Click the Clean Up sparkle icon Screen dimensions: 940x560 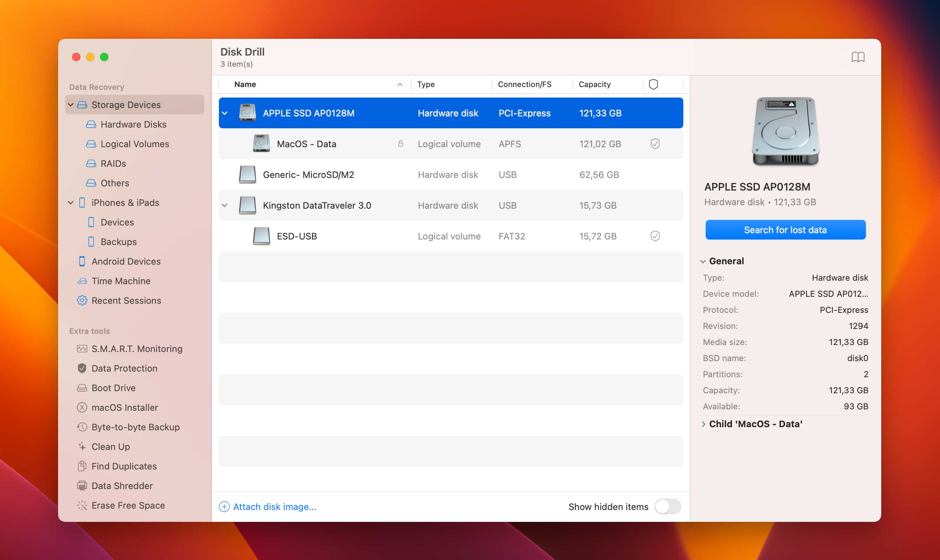[x=82, y=446]
